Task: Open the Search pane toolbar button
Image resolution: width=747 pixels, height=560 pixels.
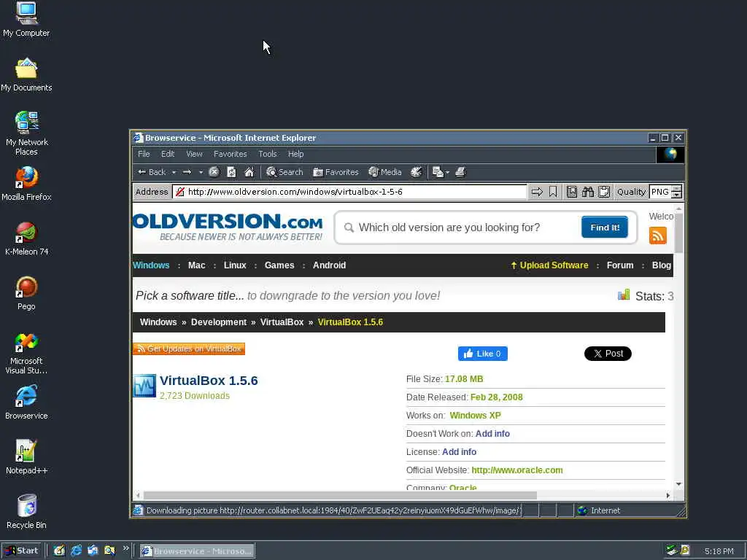Action: 285,172
